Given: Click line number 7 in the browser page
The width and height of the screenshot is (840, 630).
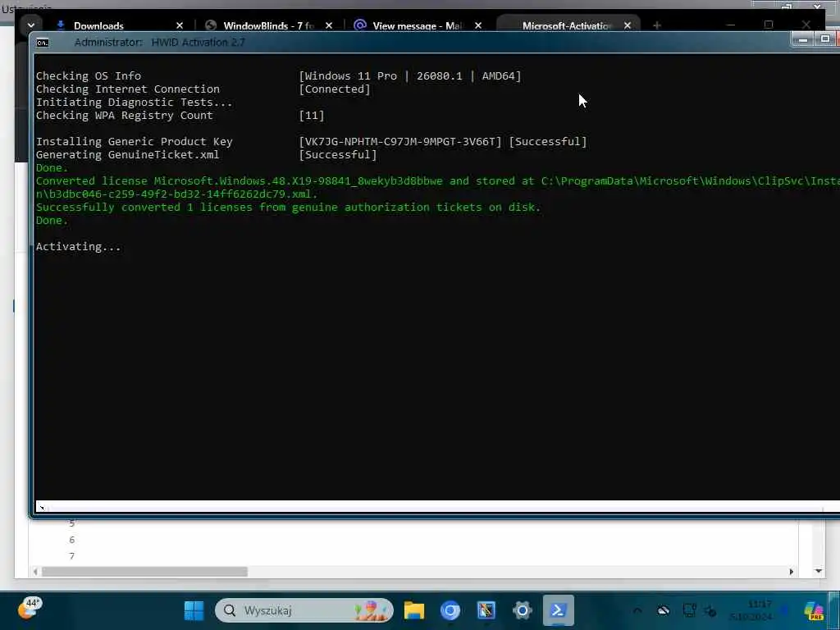Looking at the screenshot, I should tap(72, 556).
